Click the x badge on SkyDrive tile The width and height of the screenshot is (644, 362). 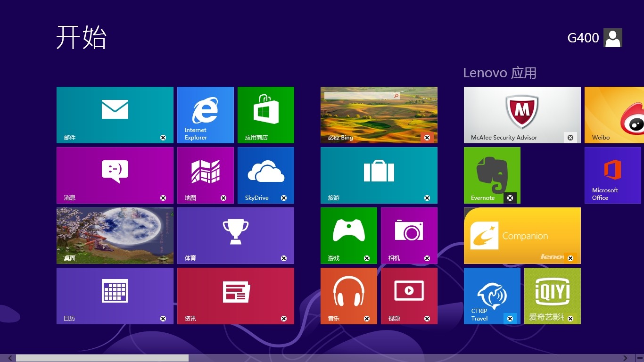pyautogui.click(x=284, y=198)
